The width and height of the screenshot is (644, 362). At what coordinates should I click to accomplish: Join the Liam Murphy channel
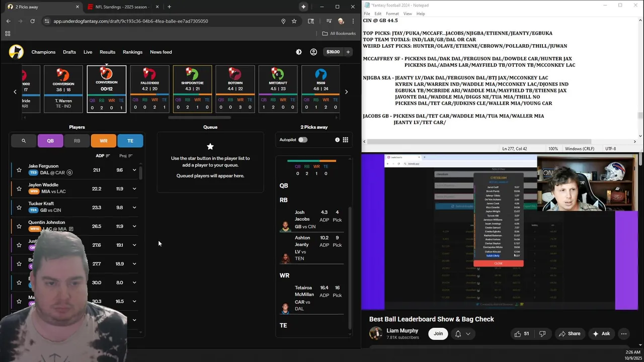(438, 334)
